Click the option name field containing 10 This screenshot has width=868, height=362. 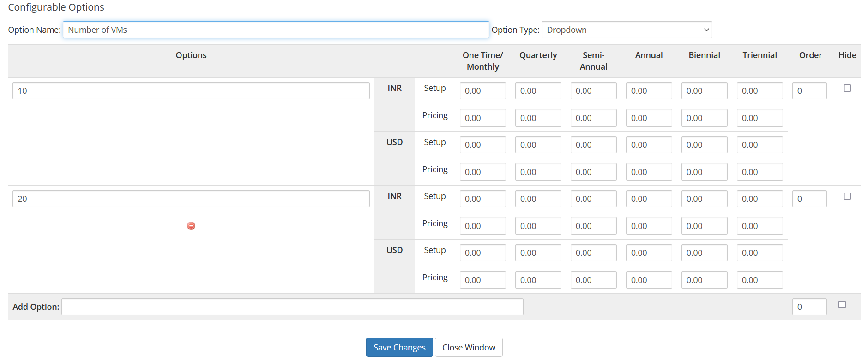click(191, 91)
